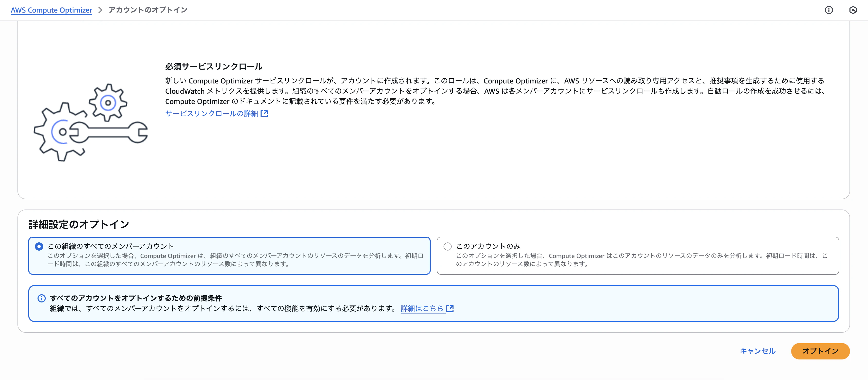Click the all-member-accounts option description text
This screenshot has width=868, height=380.
coord(236,260)
